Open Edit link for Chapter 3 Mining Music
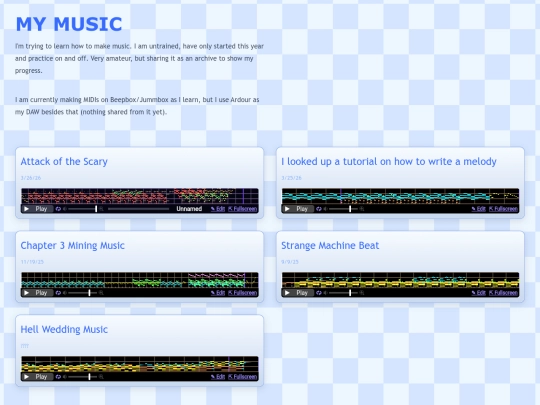Viewport: 540px width, 405px height. tap(218, 293)
